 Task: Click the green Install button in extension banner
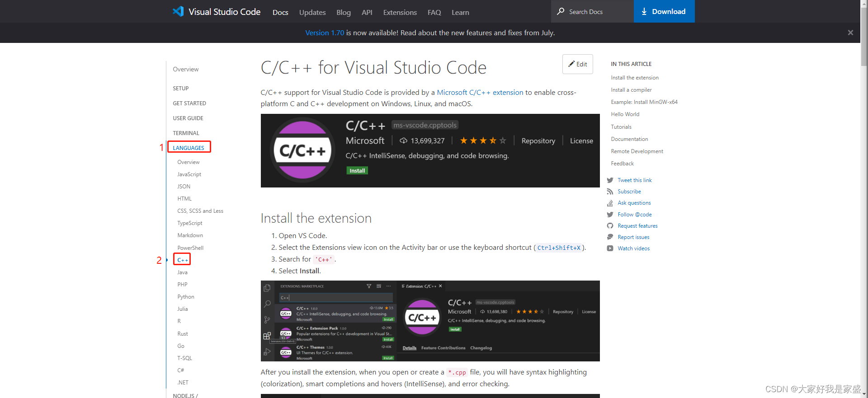coord(357,170)
